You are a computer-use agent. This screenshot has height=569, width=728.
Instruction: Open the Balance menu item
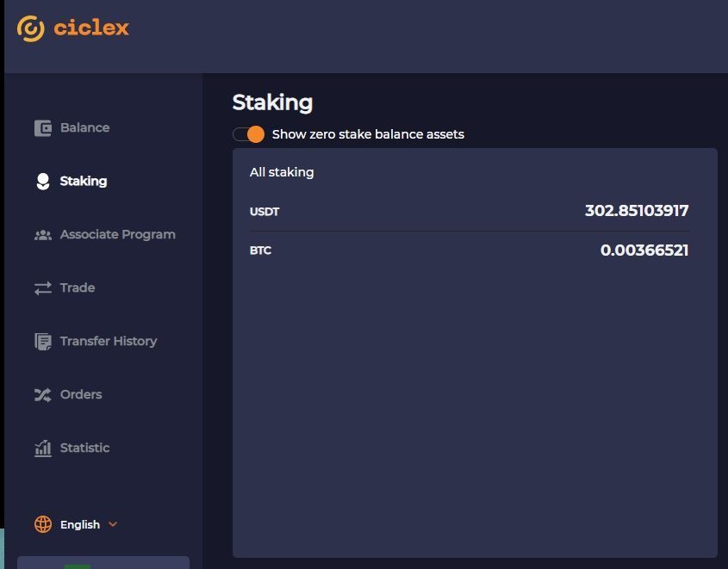click(x=84, y=128)
